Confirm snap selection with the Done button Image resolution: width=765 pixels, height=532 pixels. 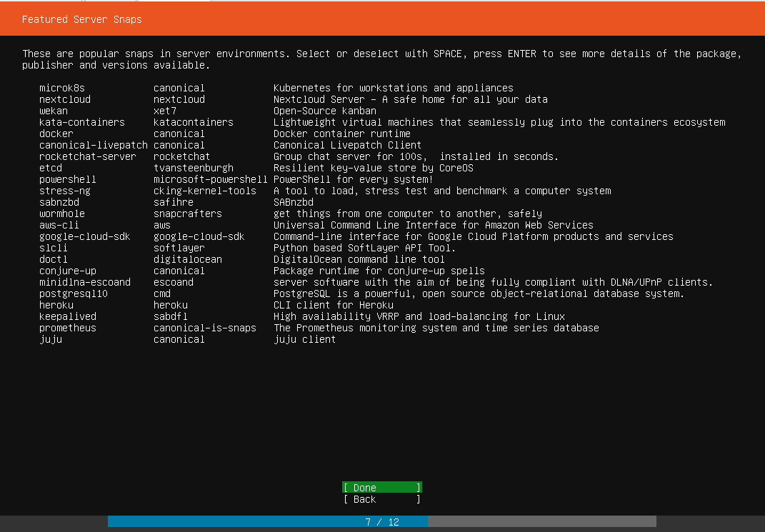[382, 488]
